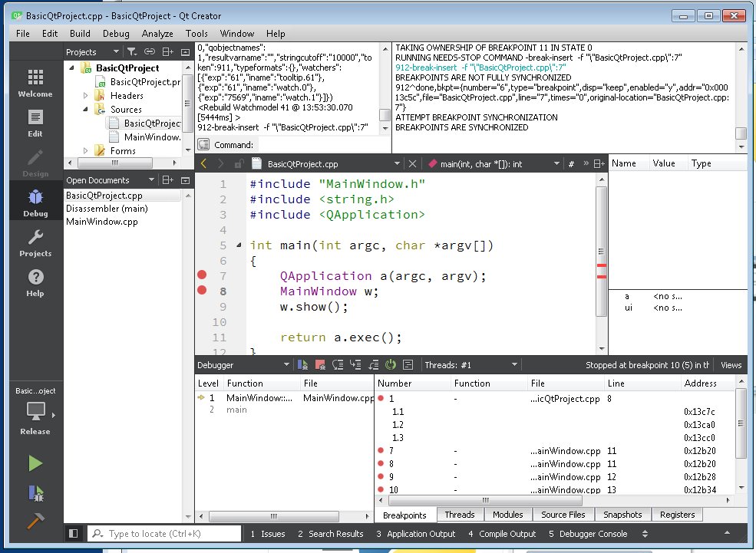Open the Welcome mode
The height and width of the screenshot is (553, 756).
point(35,82)
